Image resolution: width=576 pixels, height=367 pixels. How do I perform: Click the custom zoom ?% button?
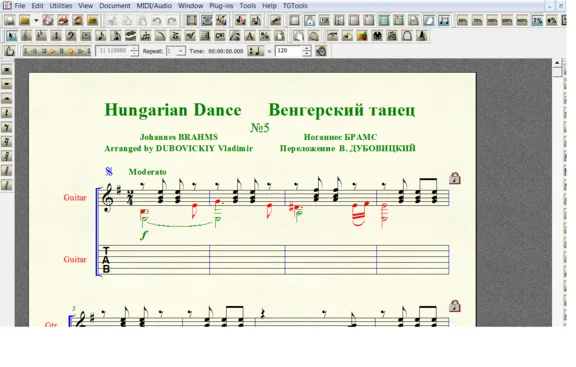click(537, 21)
